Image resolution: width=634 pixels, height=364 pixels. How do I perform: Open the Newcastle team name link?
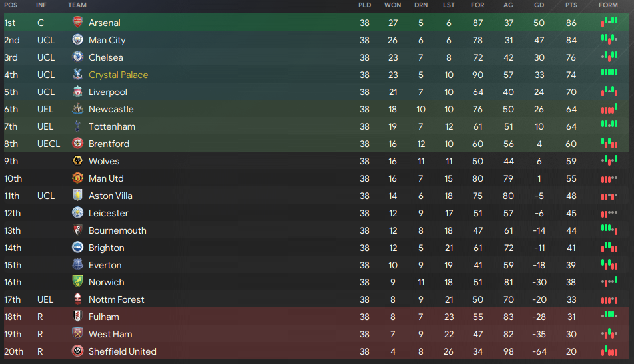[111, 109]
